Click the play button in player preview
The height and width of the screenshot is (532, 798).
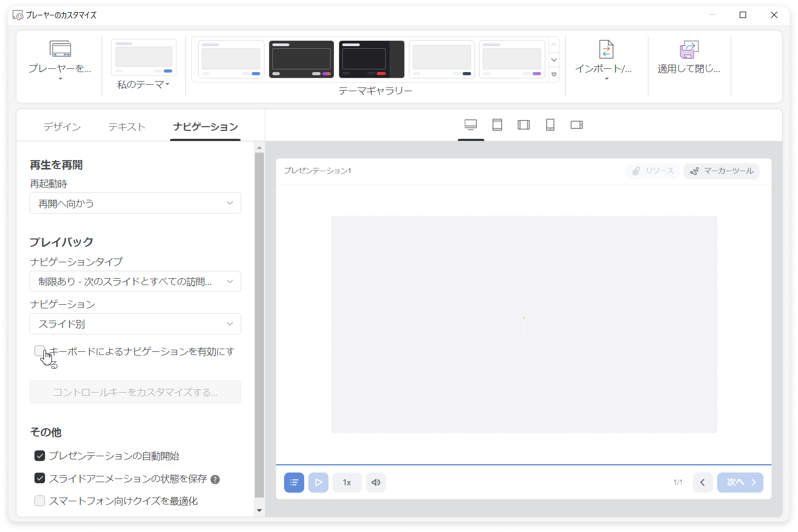(x=318, y=482)
